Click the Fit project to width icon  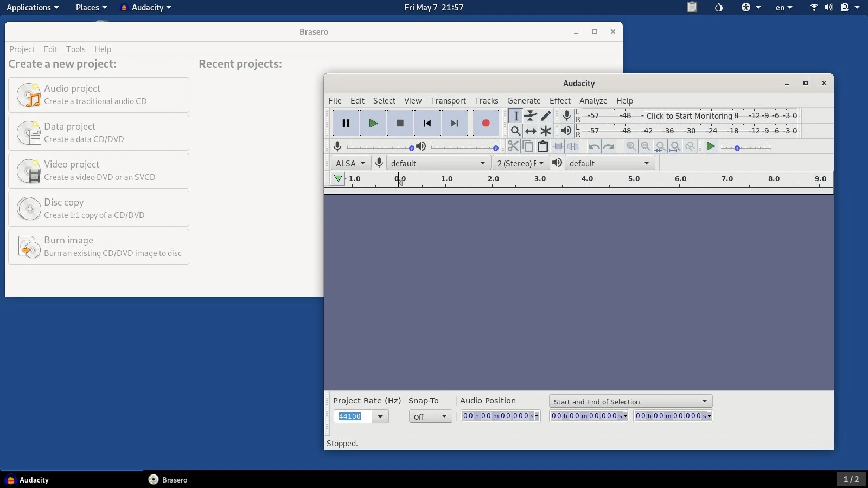click(x=675, y=146)
